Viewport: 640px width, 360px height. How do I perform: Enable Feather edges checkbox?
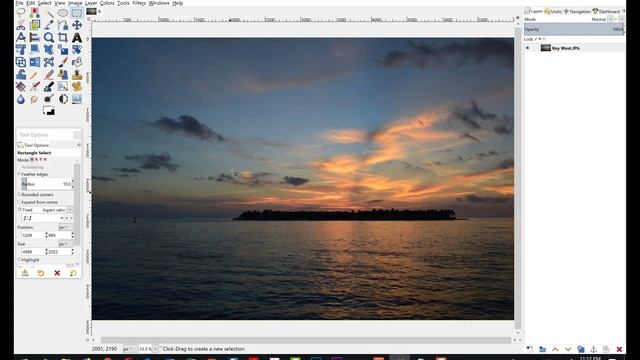click(x=19, y=174)
